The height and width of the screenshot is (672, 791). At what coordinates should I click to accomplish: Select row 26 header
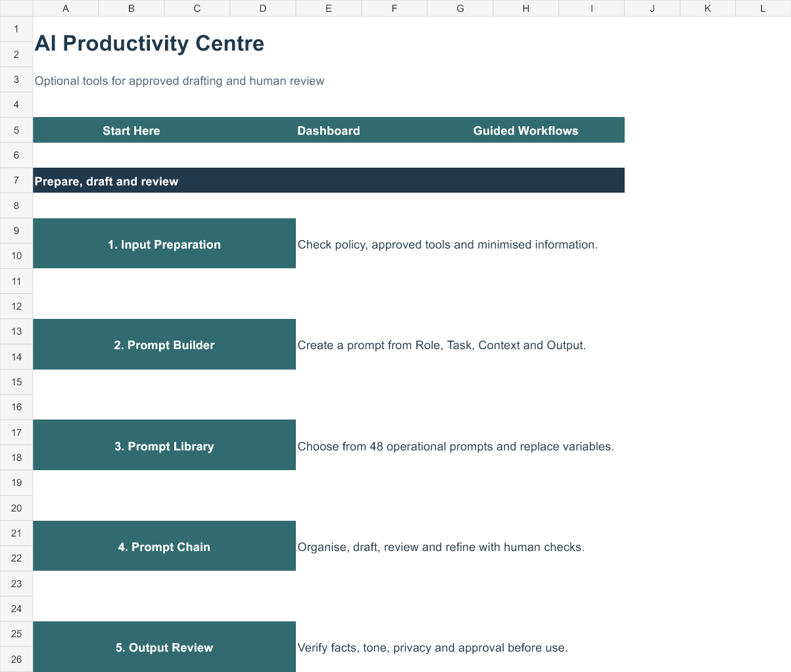(16, 660)
